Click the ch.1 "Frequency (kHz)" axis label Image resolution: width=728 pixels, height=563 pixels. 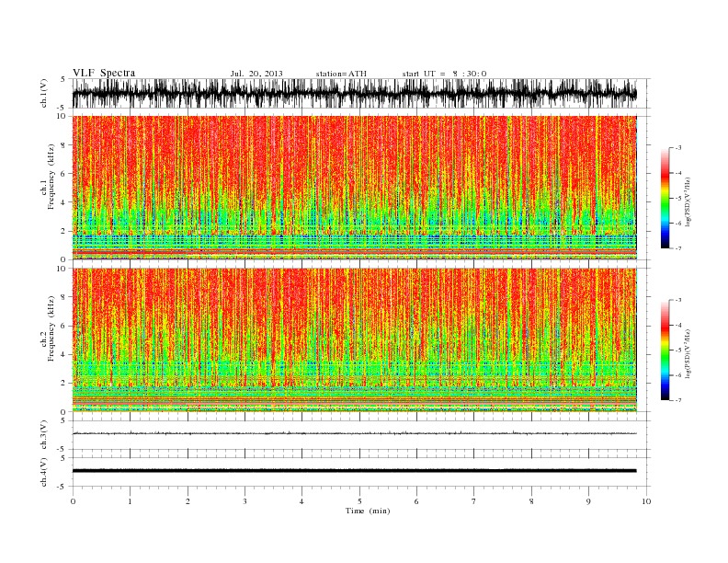51,177
